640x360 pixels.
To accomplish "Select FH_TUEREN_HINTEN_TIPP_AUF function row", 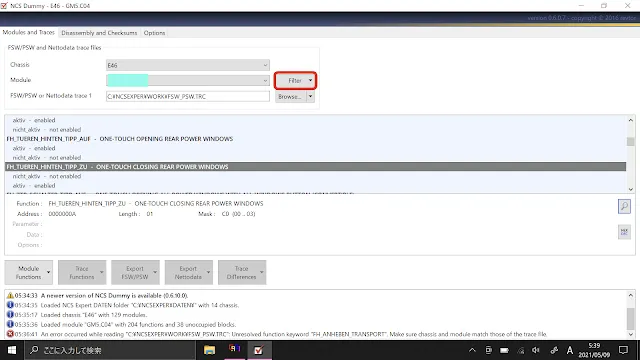I will point(316,139).
